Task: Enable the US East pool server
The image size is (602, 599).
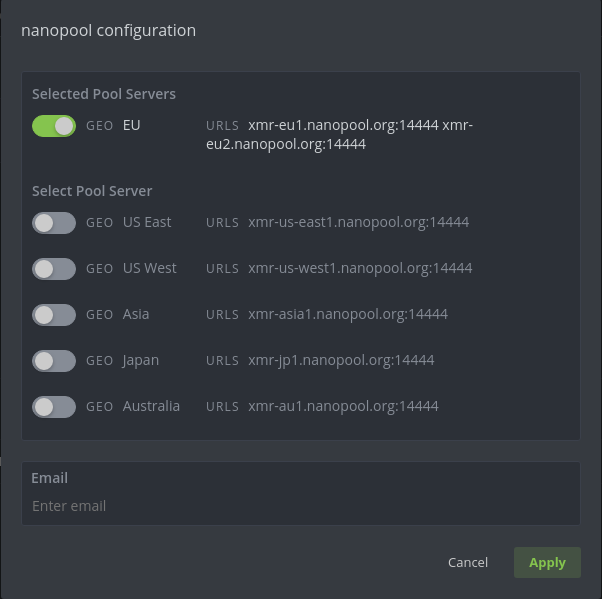Action: click(54, 223)
